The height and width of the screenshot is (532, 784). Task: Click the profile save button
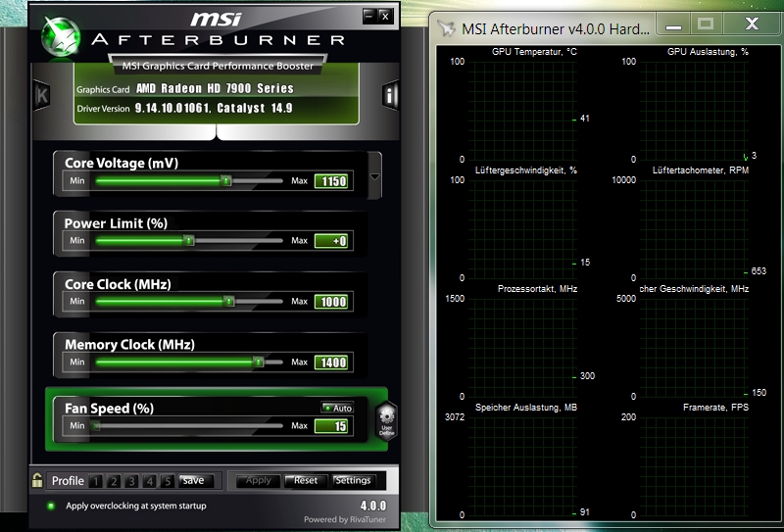coord(196,480)
